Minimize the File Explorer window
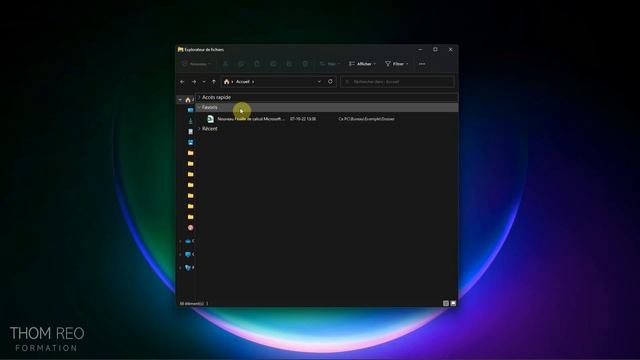Image resolution: width=640 pixels, height=360 pixels. tap(420, 49)
